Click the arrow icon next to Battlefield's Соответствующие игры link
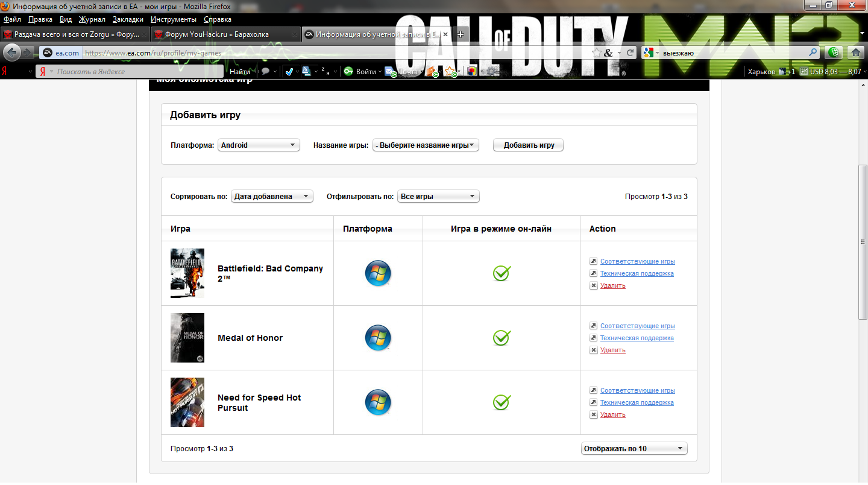The height and width of the screenshot is (485, 868). coord(593,261)
